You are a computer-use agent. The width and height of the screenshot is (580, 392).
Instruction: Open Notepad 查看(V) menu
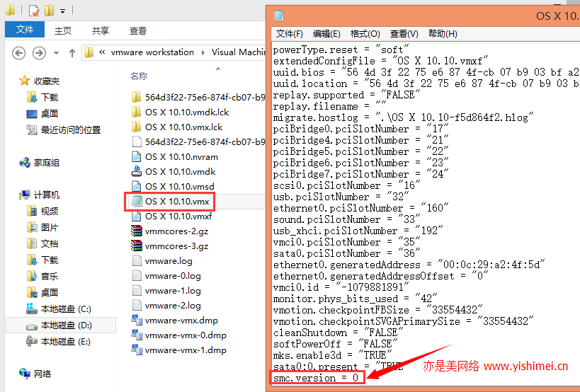point(404,34)
